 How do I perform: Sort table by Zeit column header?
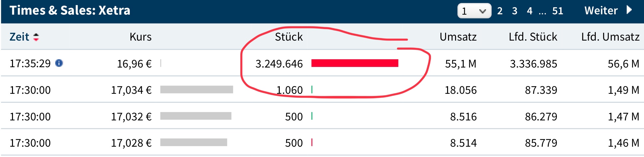click(19, 37)
